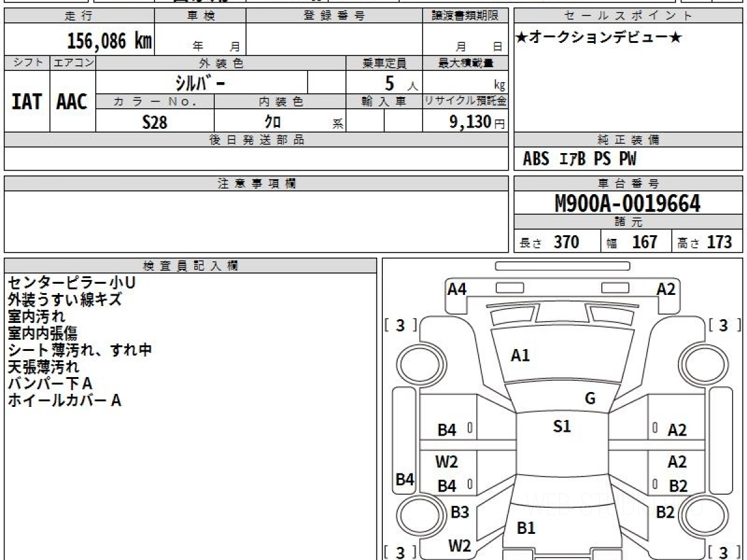Select the interior color value クロ
This screenshot has height=560, width=747.
[x=273, y=122]
